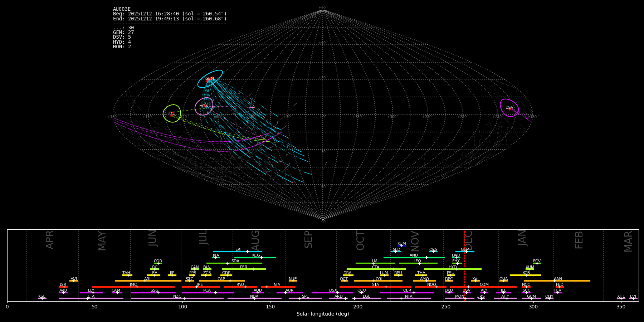Select the KUM shower bar in timeline

tap(402, 246)
